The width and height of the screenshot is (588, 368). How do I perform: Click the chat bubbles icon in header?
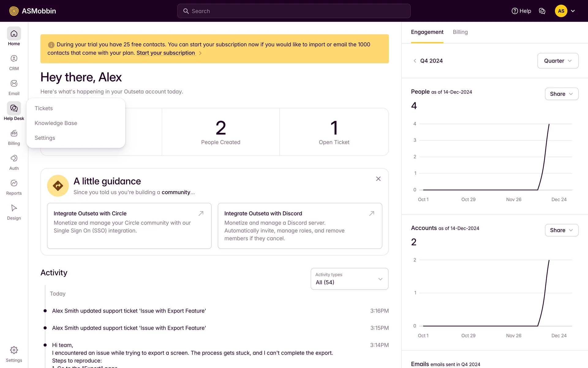[x=542, y=11]
